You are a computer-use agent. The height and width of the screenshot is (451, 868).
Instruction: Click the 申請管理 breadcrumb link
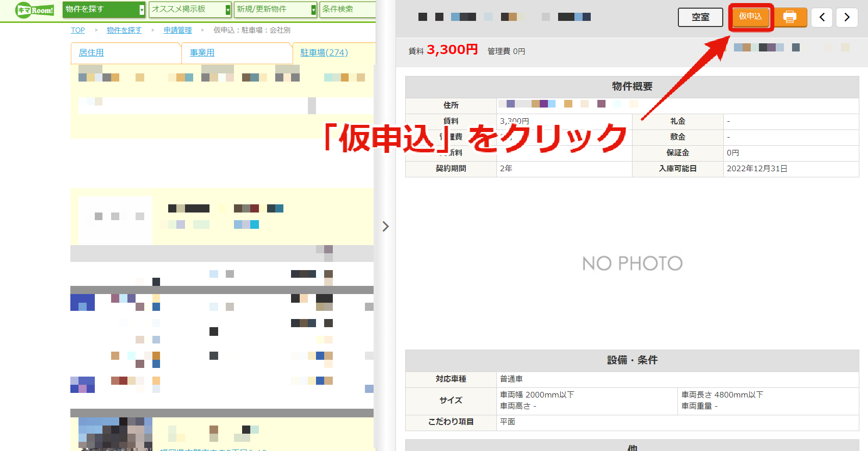(177, 30)
